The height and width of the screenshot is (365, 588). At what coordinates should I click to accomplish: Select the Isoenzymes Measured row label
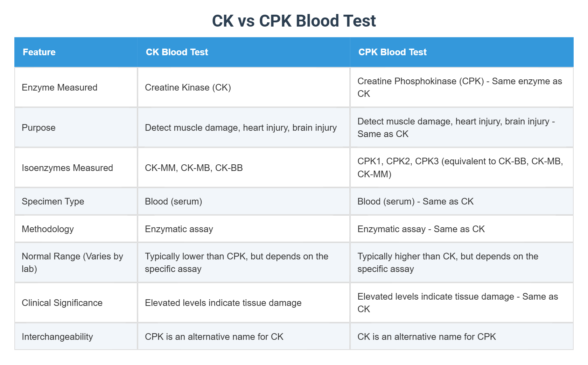[x=76, y=168]
